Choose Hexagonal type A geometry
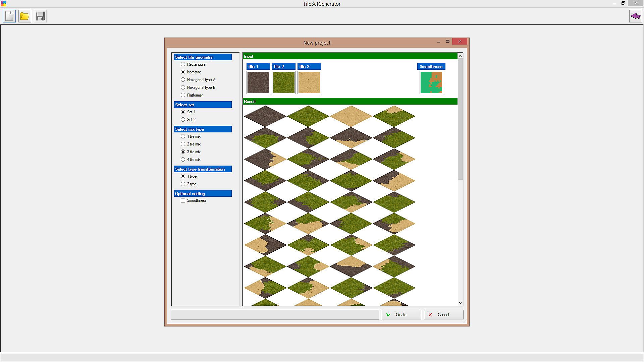The height and width of the screenshot is (362, 644). click(x=183, y=80)
